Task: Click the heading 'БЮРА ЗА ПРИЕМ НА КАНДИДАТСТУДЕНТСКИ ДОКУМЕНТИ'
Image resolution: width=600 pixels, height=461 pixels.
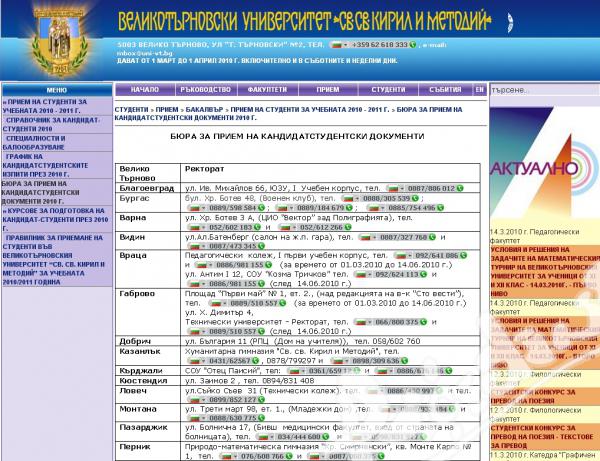Action: coord(297,136)
